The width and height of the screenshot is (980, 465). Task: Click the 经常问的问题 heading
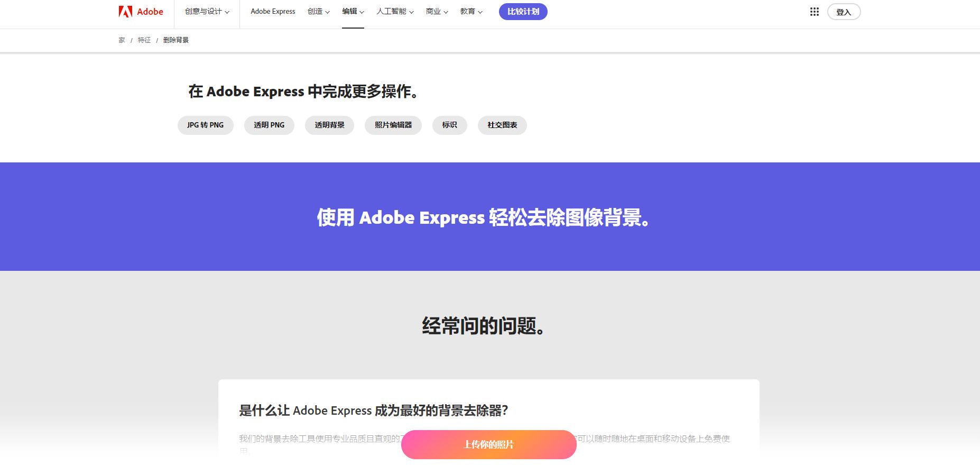[484, 326]
